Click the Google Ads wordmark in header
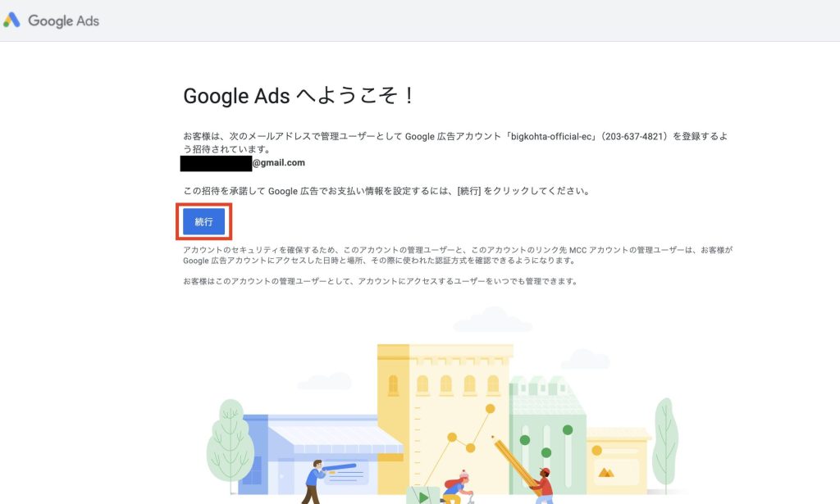The width and height of the screenshot is (840, 504). pyautogui.click(x=63, y=20)
